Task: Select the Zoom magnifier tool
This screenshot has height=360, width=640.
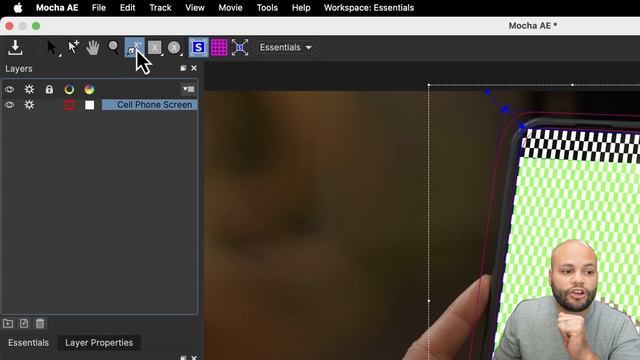Action: (113, 47)
